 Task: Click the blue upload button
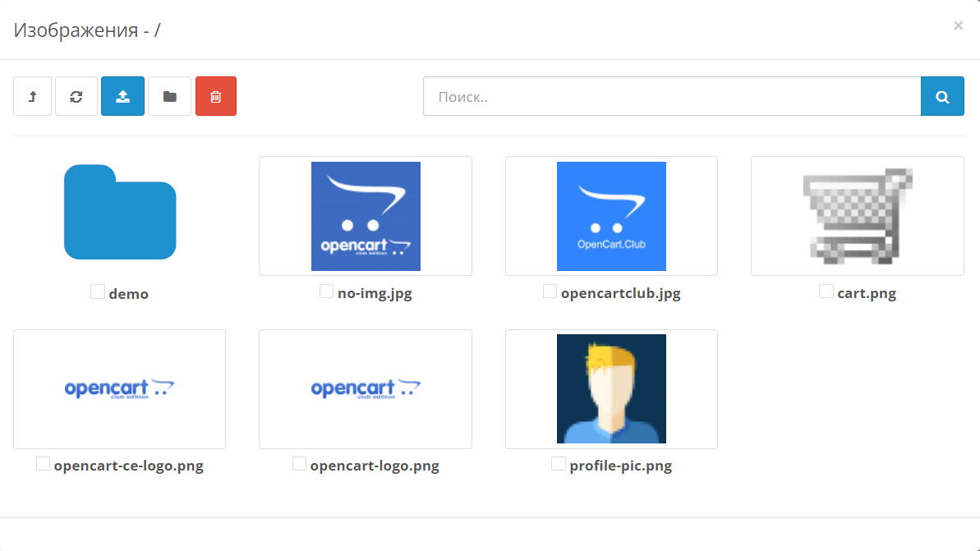122,96
